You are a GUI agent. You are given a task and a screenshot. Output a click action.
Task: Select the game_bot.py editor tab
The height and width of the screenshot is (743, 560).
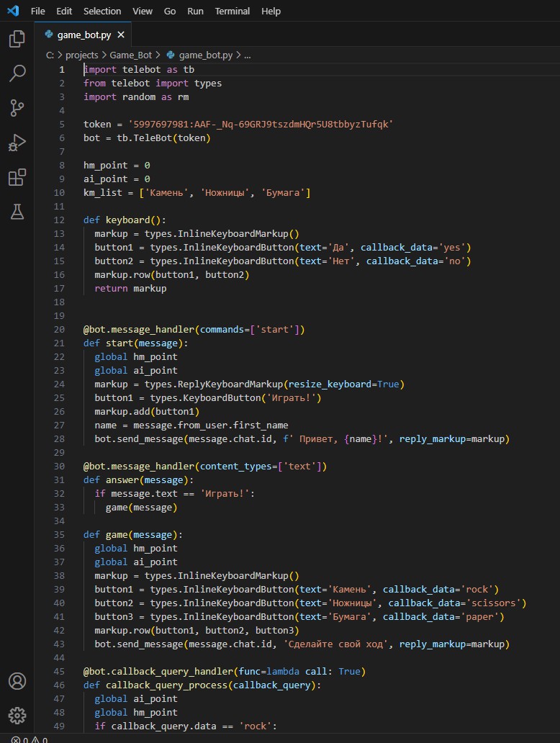(x=84, y=35)
